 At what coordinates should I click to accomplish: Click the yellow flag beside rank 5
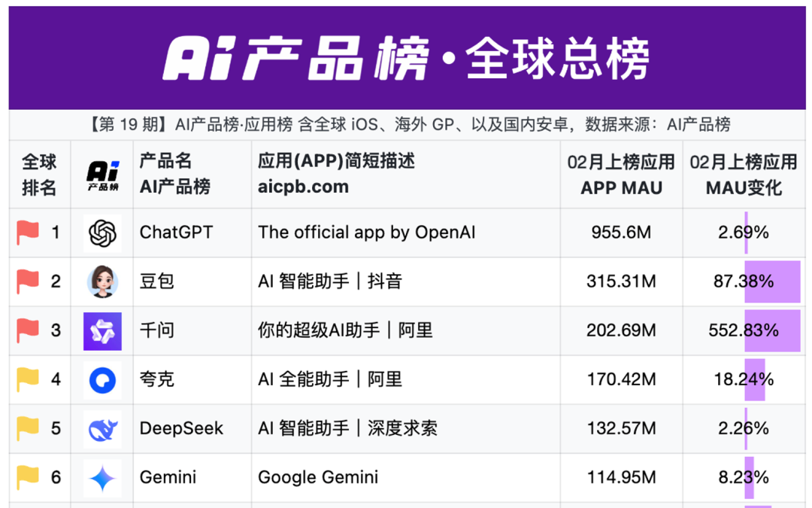[x=28, y=428]
